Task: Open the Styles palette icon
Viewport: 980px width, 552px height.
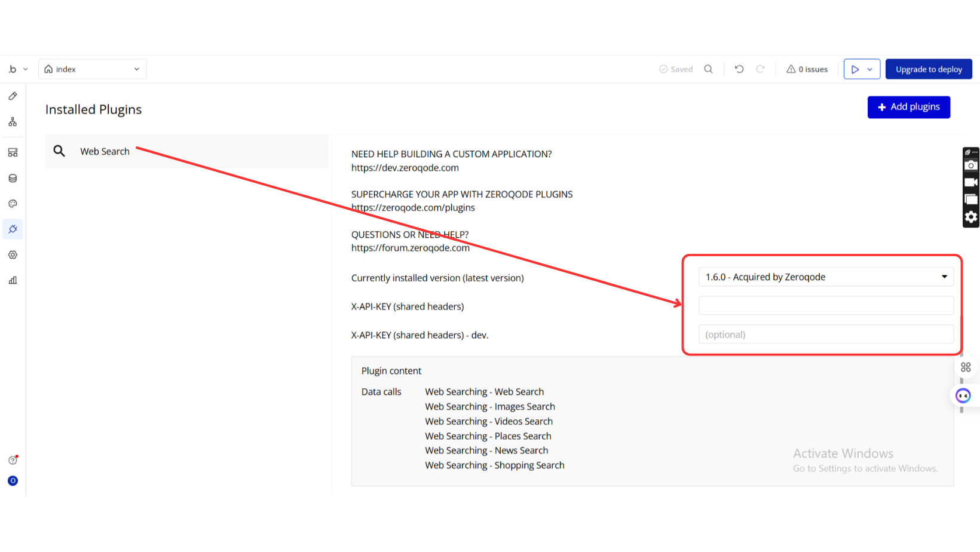Action: tap(13, 204)
